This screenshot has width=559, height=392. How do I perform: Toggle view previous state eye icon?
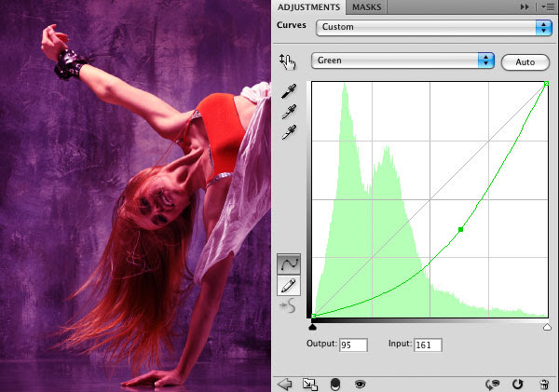coord(493,383)
